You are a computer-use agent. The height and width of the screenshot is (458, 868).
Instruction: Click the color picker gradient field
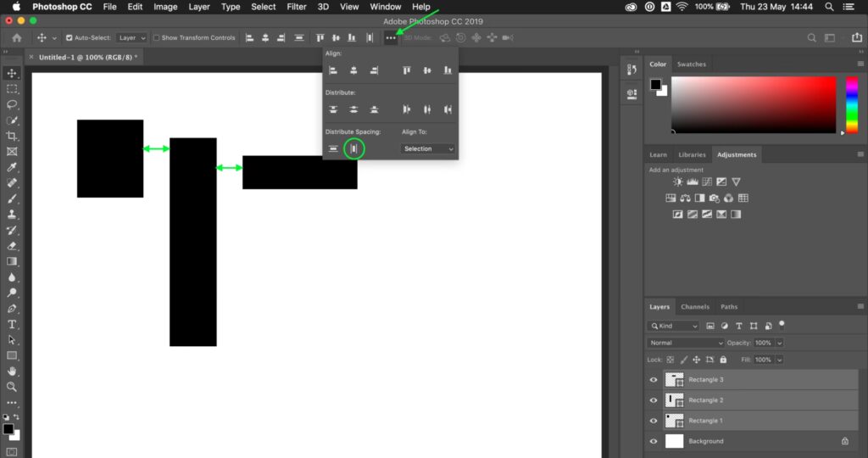coord(753,104)
